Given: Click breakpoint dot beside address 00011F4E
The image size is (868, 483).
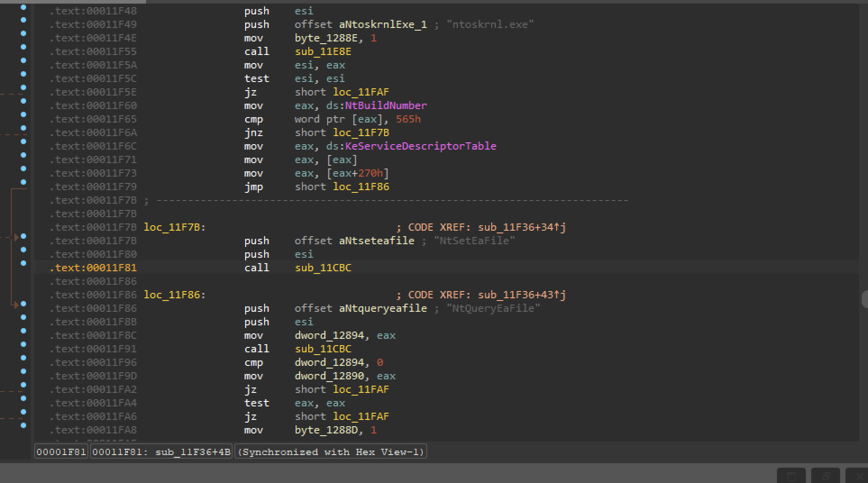Looking at the screenshot, I should [23, 33].
